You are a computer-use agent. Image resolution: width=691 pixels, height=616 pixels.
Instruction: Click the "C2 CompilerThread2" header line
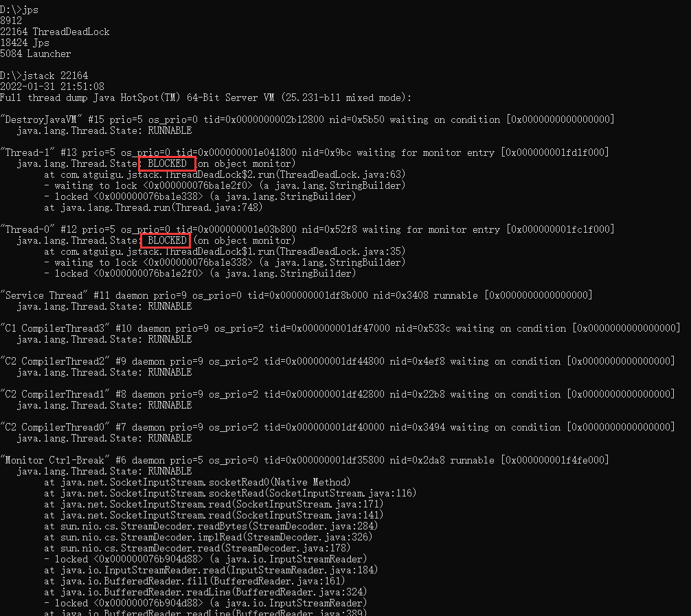pyautogui.click(x=337, y=361)
